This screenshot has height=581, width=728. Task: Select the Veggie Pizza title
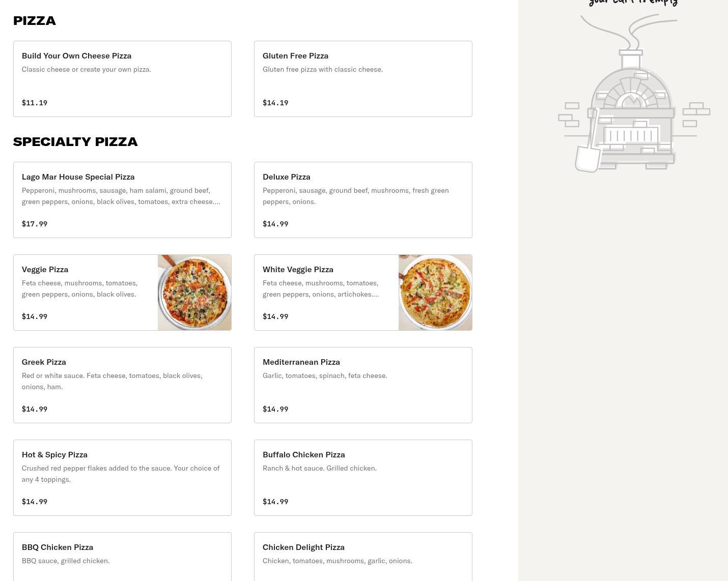tap(45, 270)
